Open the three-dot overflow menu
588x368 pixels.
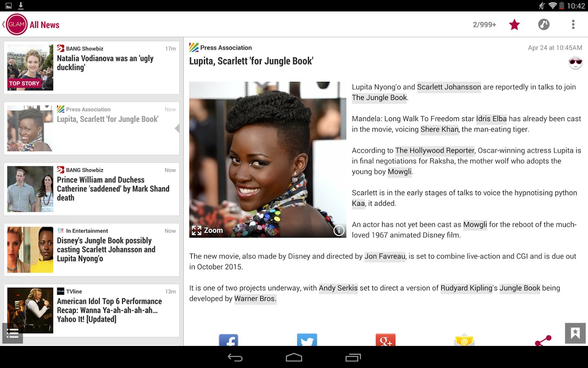[x=573, y=25]
